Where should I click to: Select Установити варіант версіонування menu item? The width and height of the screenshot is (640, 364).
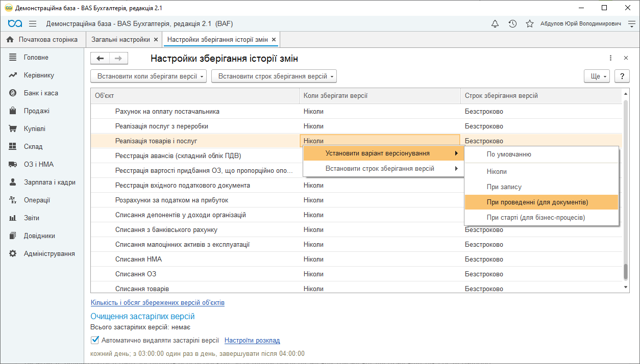click(383, 153)
